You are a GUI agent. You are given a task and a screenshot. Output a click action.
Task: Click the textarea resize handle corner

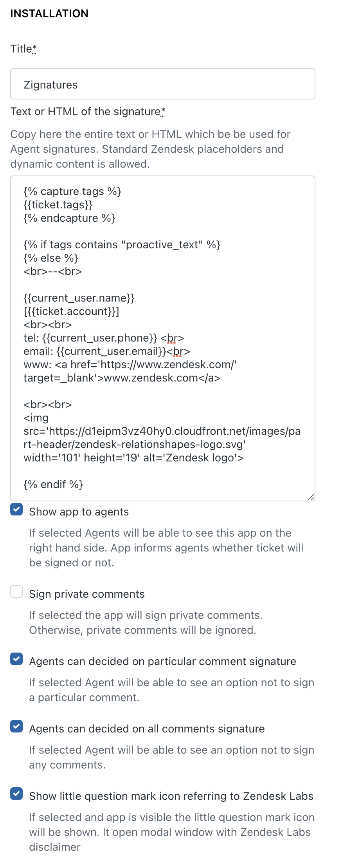[311, 497]
